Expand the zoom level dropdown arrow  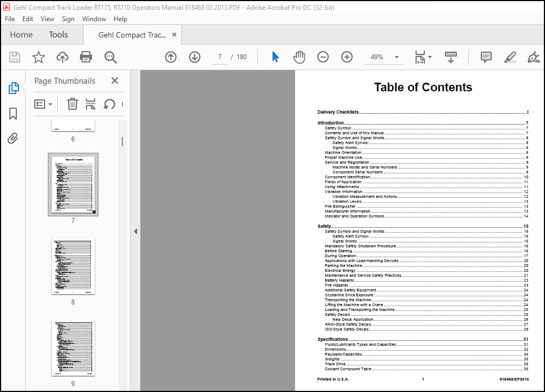coord(397,57)
